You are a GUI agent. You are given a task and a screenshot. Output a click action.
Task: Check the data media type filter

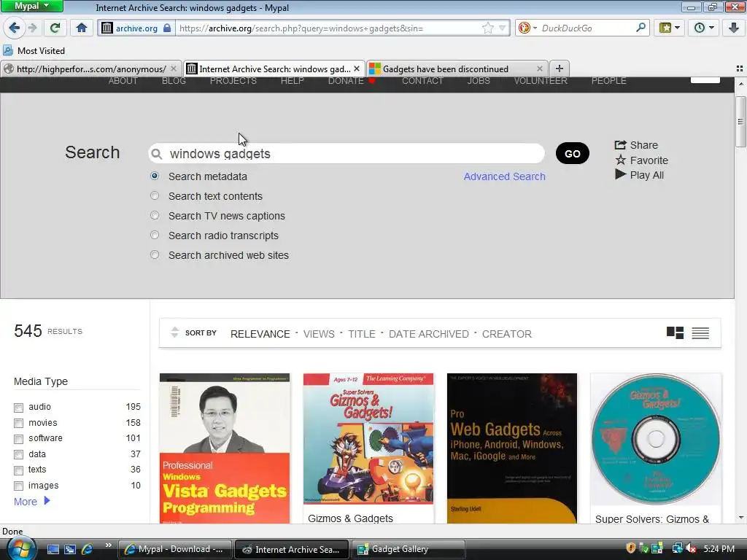click(18, 455)
